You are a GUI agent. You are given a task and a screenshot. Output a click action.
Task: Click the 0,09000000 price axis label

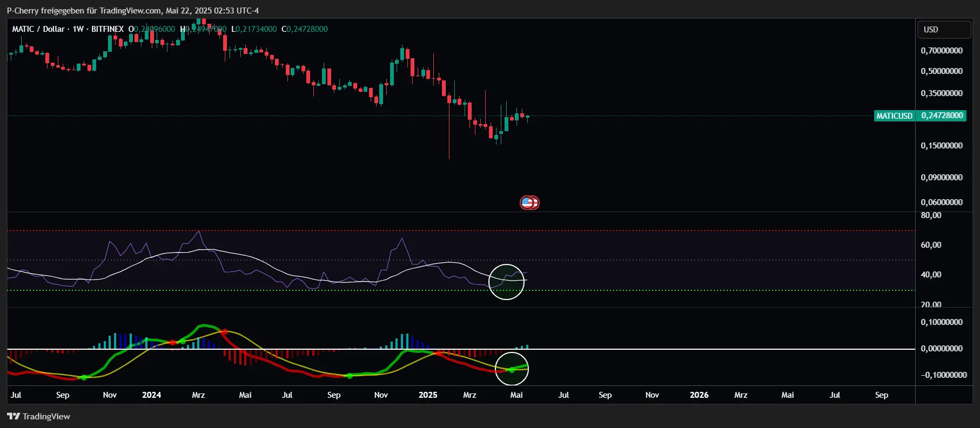(942, 178)
